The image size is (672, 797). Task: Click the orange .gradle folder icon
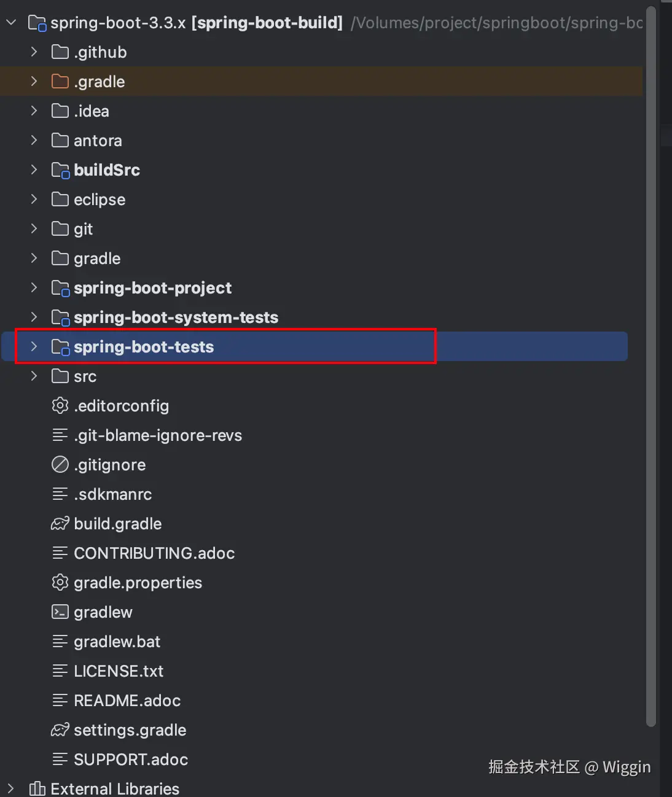(60, 82)
